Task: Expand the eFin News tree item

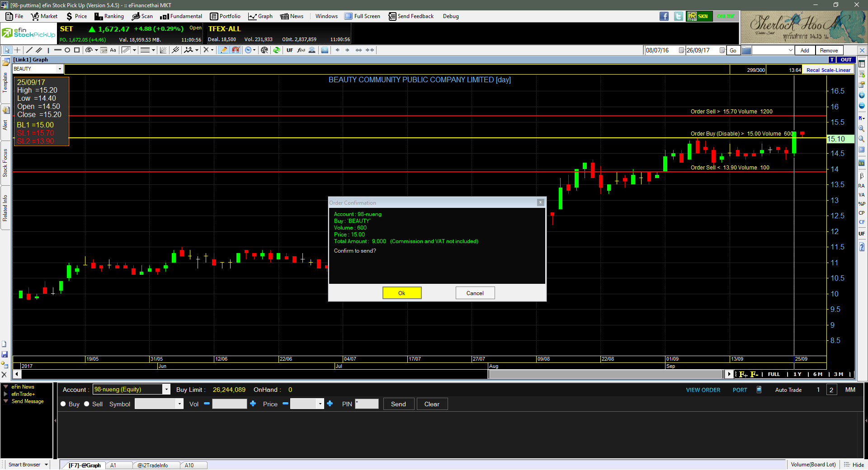Action: pos(6,387)
